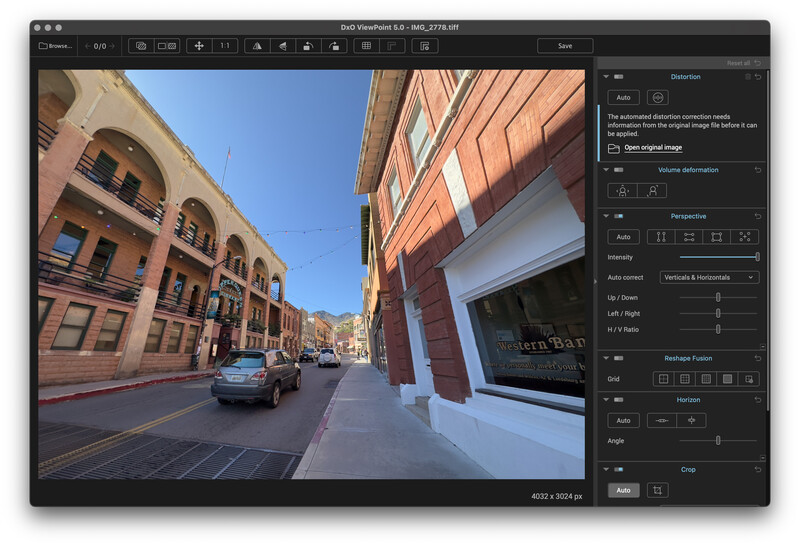800x546 pixels.
Task: Select diagonal volume deformation
Action: [652, 191]
